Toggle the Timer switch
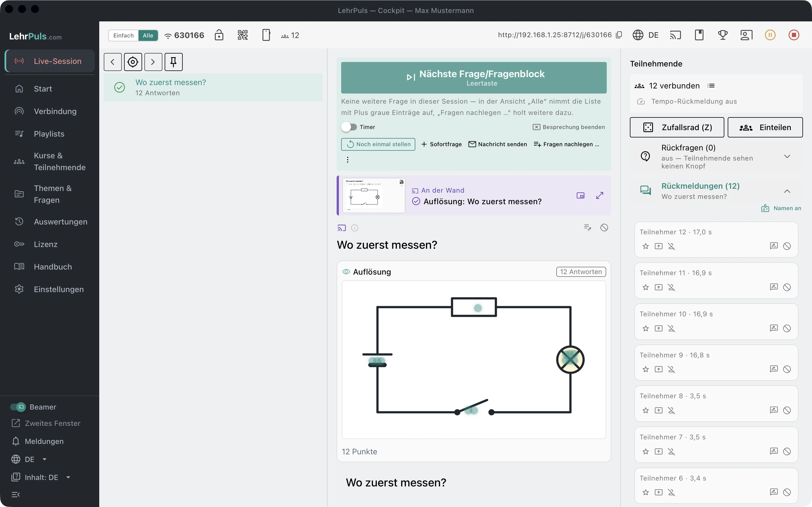 pyautogui.click(x=349, y=127)
